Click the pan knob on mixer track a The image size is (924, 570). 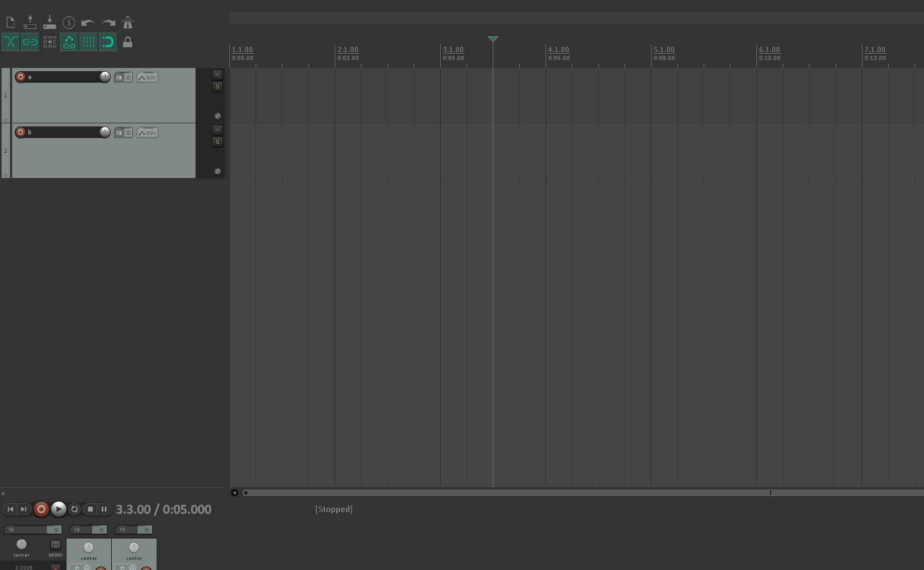89,547
